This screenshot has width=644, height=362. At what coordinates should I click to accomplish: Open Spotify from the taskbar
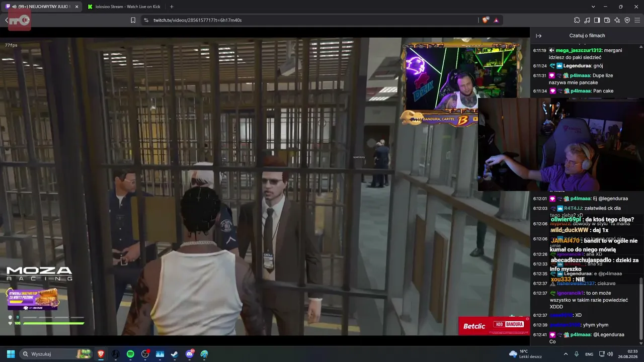(130, 354)
